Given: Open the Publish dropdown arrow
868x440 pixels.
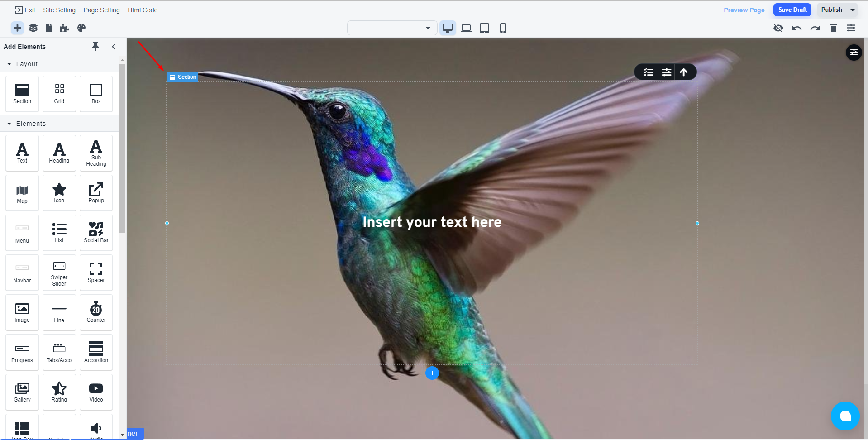Looking at the screenshot, I should 852,10.
